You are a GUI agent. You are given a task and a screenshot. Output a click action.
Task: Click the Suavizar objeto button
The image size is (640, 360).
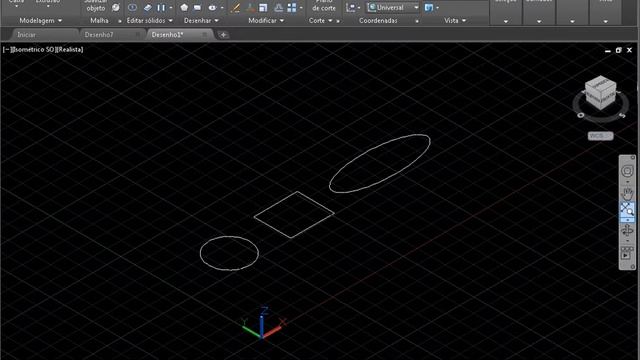pos(96,6)
